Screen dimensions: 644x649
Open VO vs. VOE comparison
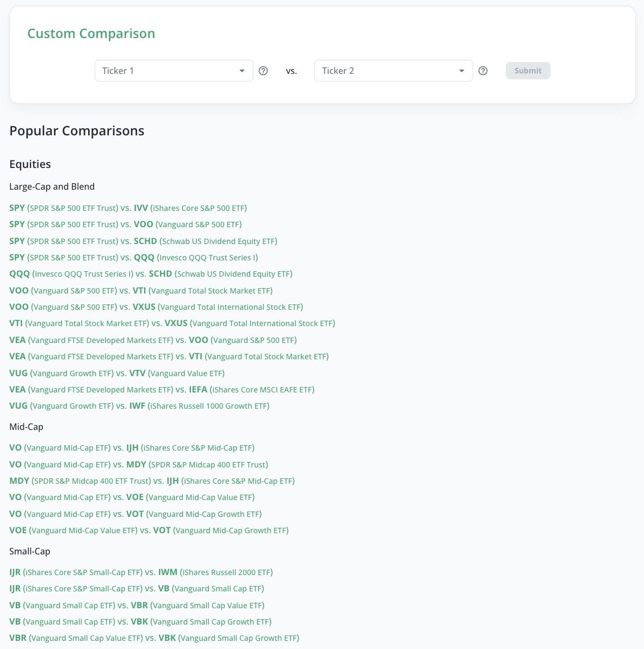pos(132,497)
